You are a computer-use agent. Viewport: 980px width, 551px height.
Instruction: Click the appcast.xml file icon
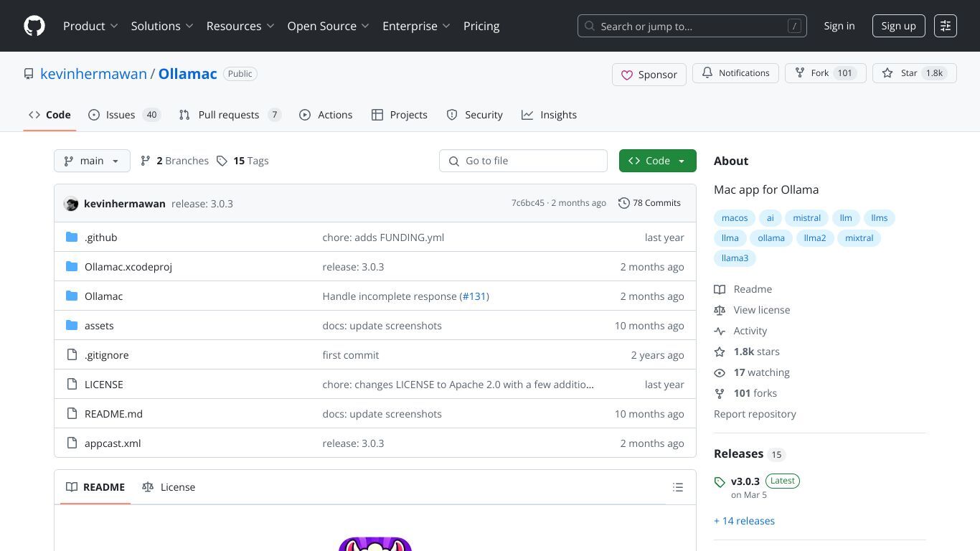tap(72, 443)
